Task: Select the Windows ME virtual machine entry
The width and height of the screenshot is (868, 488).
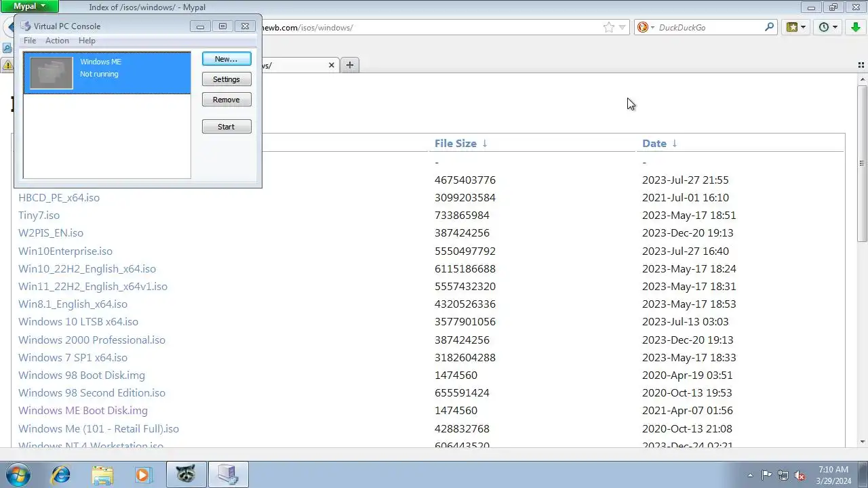Action: coord(107,73)
